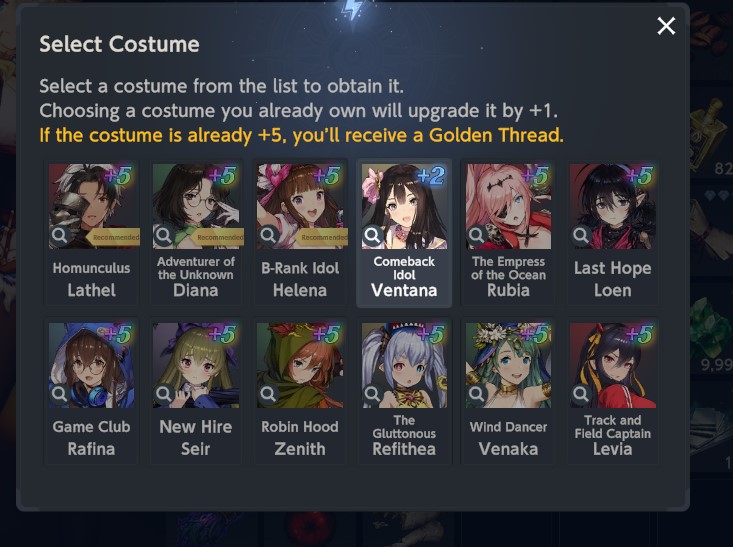Preview Game Club Rafina using magnifier icon
Viewport: 733px width, 547px height.
point(59,394)
